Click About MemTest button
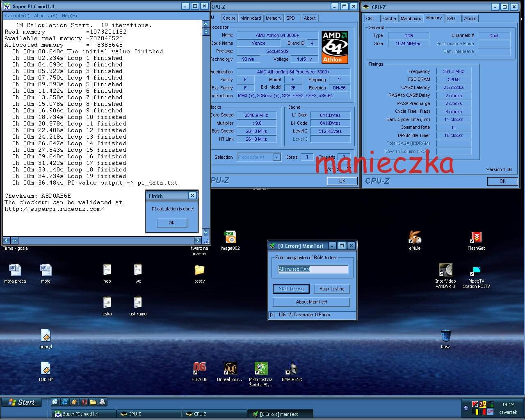This screenshot has width=525, height=420. pos(311,302)
